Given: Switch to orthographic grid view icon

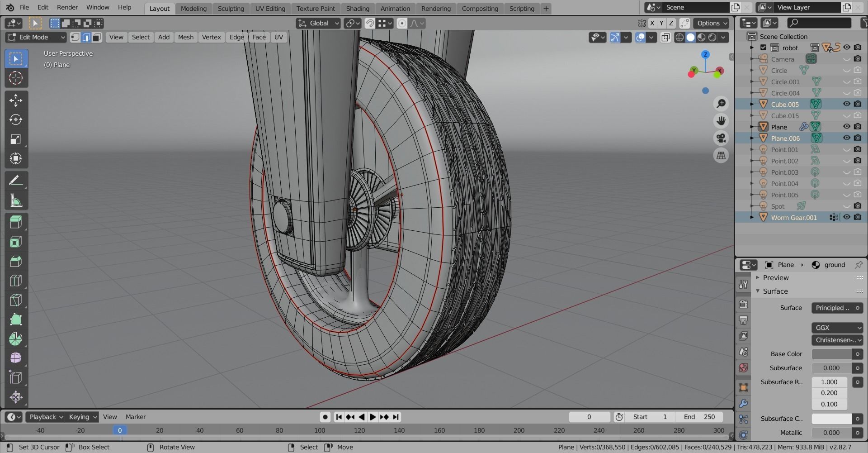Looking at the screenshot, I should (x=721, y=156).
